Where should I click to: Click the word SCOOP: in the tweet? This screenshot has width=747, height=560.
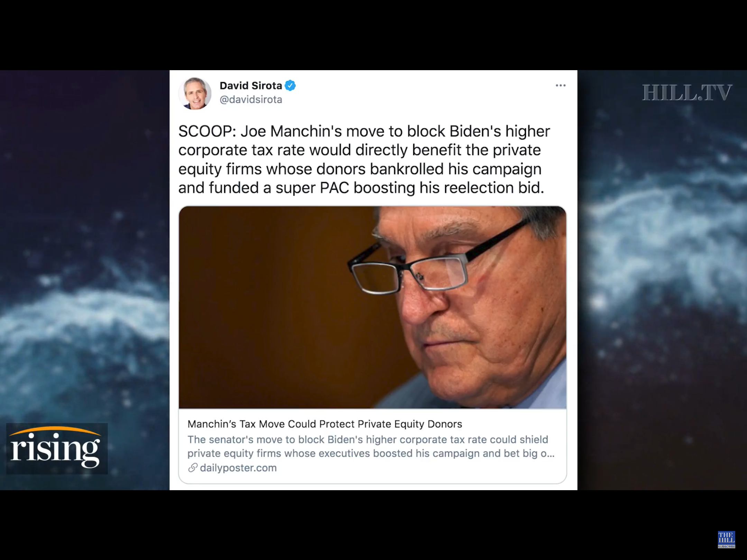(x=206, y=131)
